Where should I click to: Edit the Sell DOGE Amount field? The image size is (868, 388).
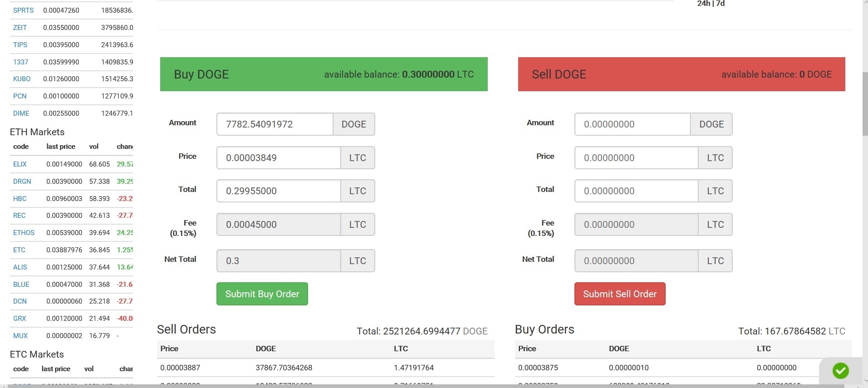point(633,124)
